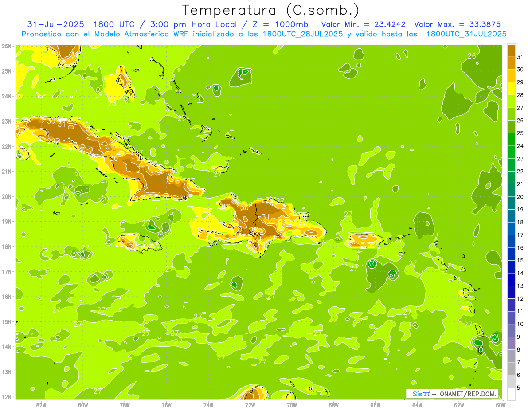Click latitude axis label '24N'
This screenshot has height=411, width=532.
coord(6,96)
